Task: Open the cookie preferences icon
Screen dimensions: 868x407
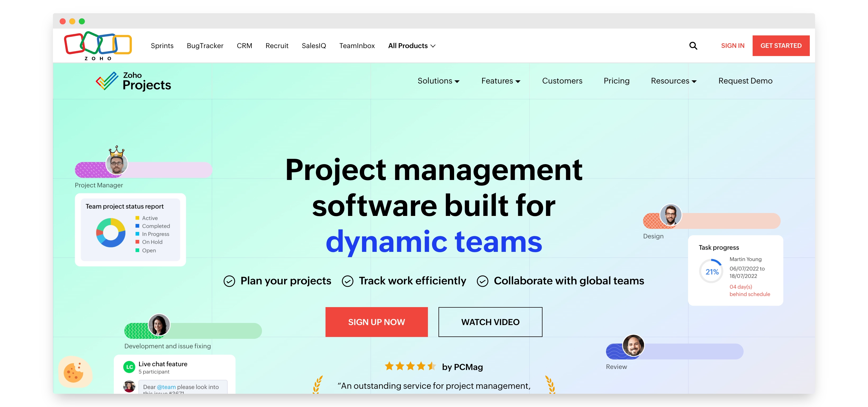Action: [74, 372]
